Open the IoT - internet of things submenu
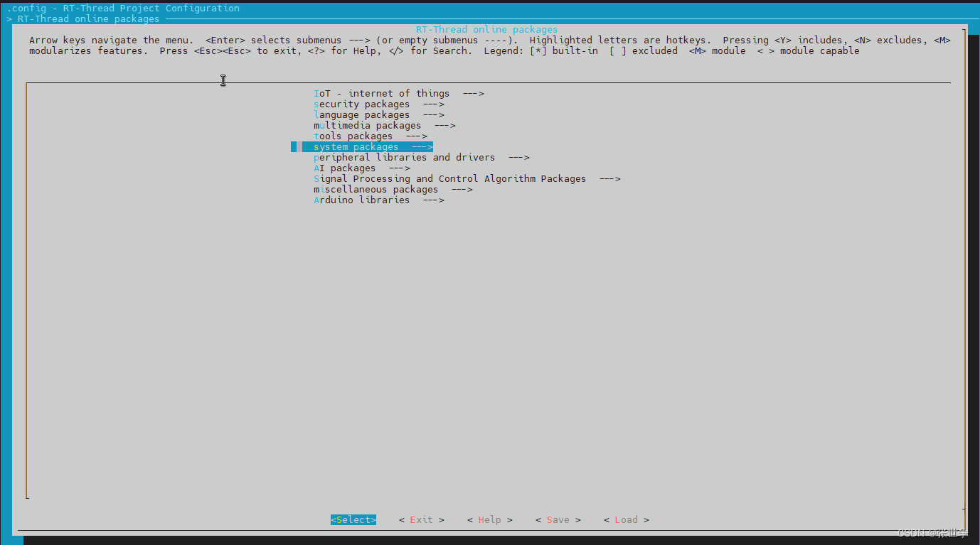Viewport: 980px width, 545px height. coord(399,93)
